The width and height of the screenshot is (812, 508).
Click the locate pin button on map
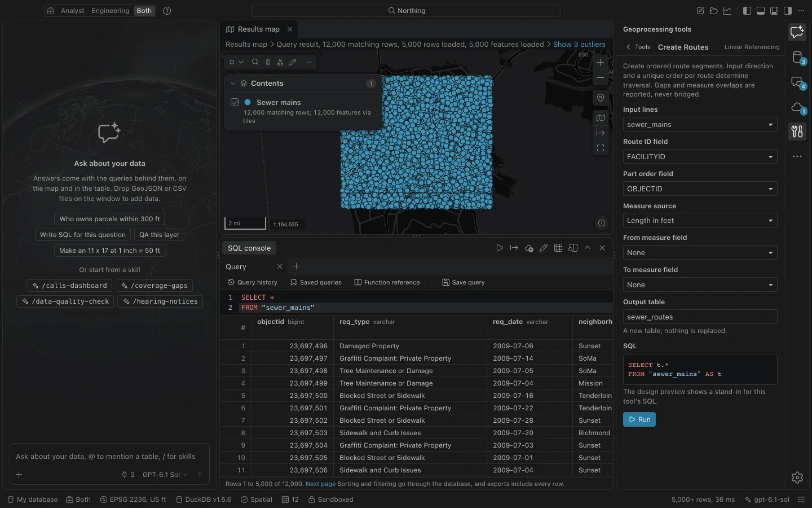coord(601,98)
